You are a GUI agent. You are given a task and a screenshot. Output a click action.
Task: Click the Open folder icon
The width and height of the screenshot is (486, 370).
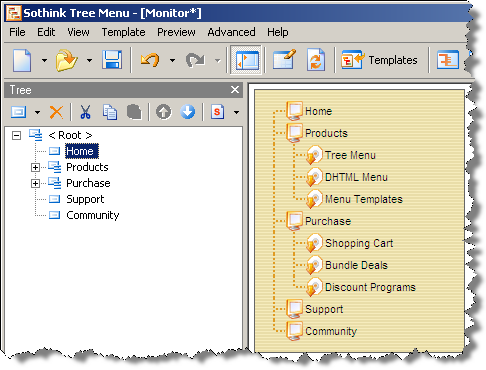pos(66,60)
